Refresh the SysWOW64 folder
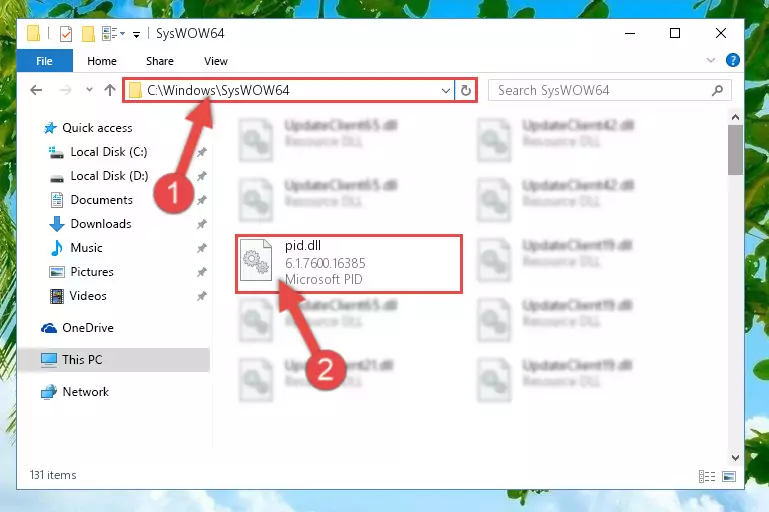The image size is (769, 512). pos(465,90)
